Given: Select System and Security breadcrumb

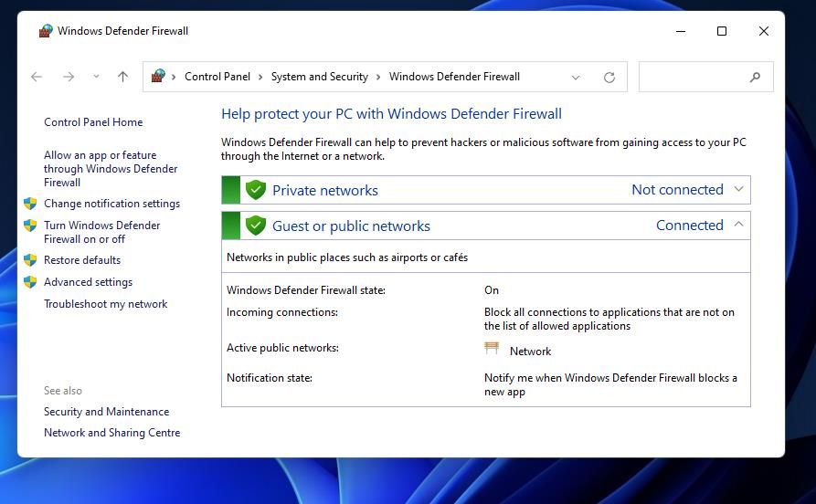Looking at the screenshot, I should 319,77.
